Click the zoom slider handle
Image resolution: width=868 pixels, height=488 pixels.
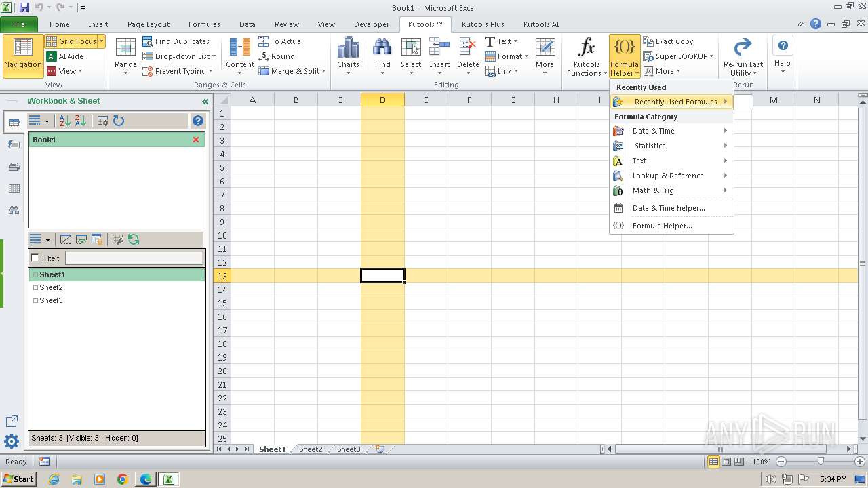coord(821,462)
